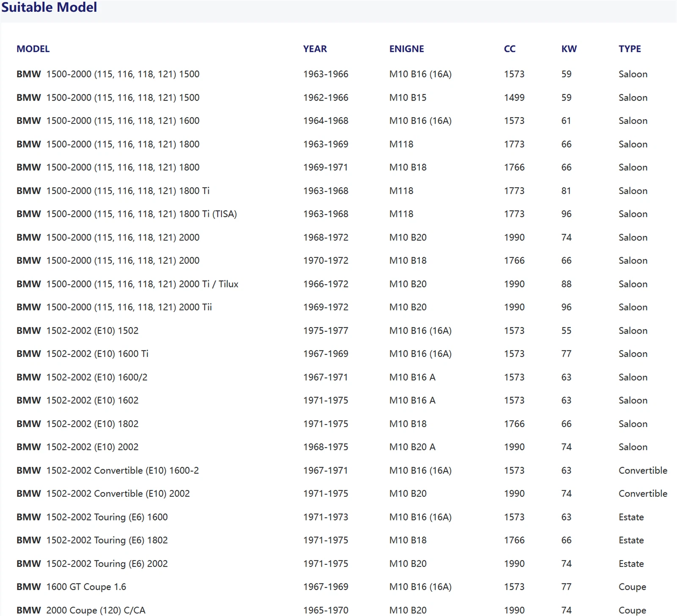Click Estate type in Touring 1802 row
677x616 pixels.
click(631, 540)
